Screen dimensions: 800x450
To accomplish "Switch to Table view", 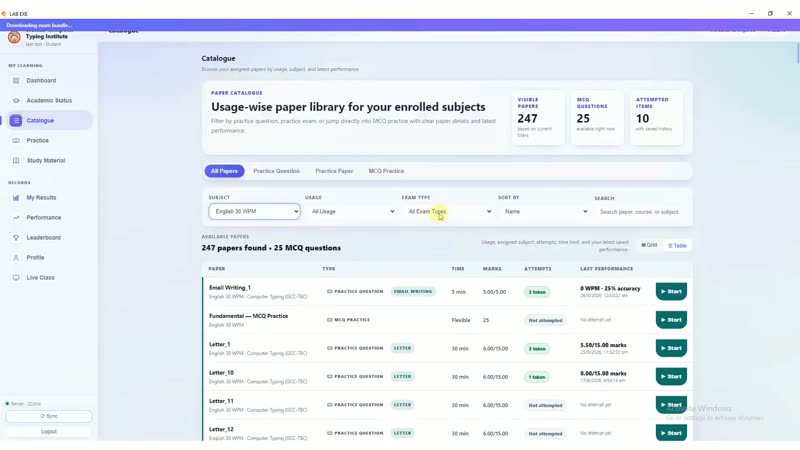I will 677,246.
